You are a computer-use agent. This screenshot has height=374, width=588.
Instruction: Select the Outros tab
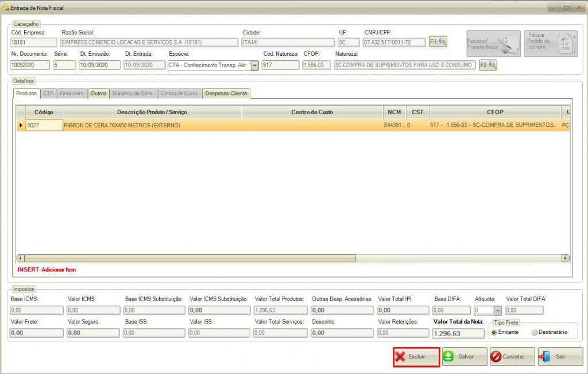click(98, 93)
